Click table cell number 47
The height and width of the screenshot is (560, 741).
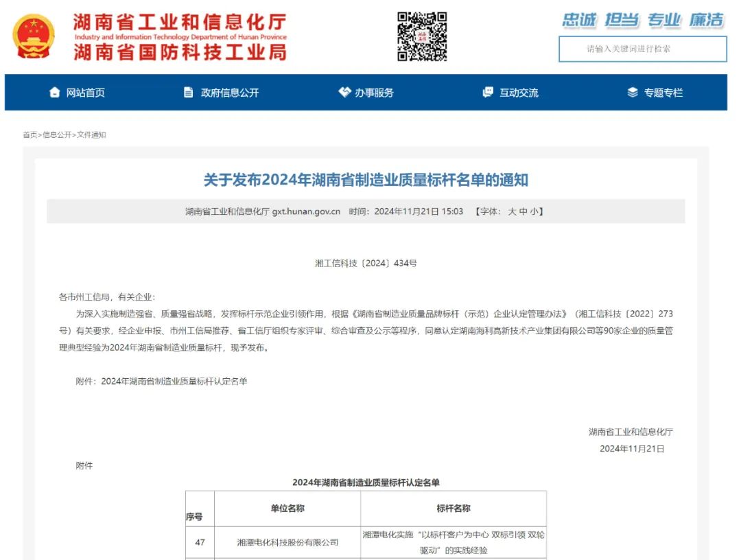coord(200,543)
